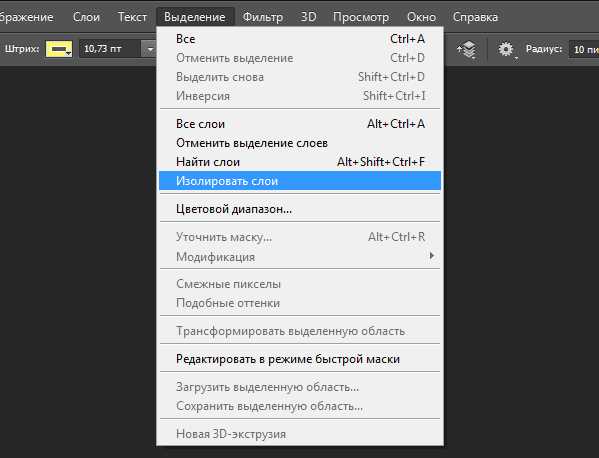Expand the stroke width dropdown arrow
Image resolution: width=599 pixels, height=458 pixels.
click(150, 49)
